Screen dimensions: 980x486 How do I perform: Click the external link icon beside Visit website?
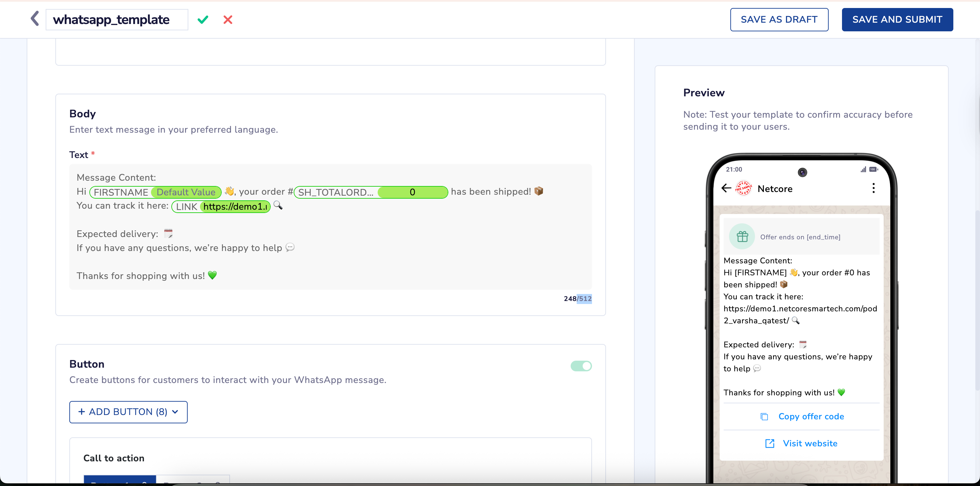pos(769,443)
